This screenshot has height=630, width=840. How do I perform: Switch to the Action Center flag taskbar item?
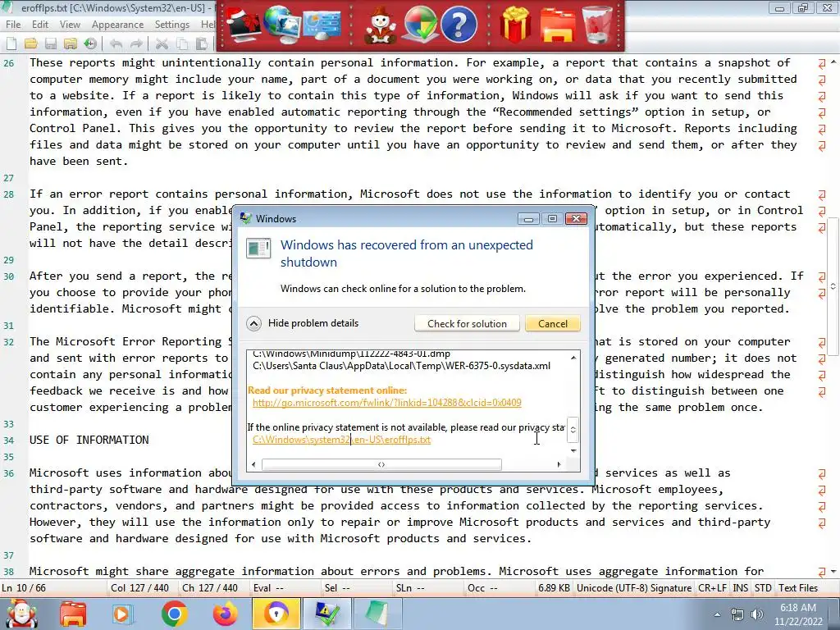(x=326, y=614)
